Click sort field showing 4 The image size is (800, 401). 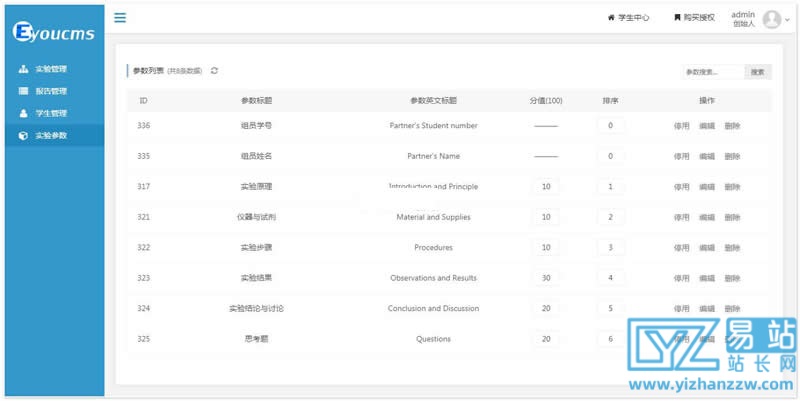click(611, 278)
